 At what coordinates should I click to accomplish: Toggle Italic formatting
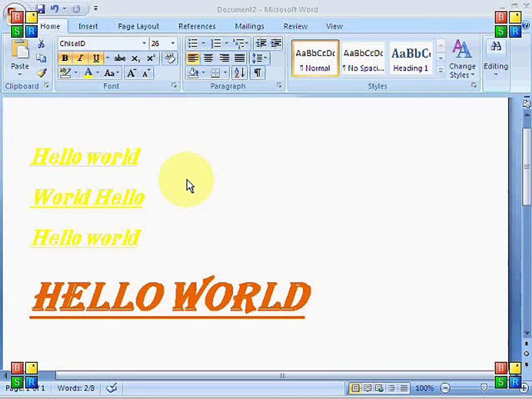80,58
